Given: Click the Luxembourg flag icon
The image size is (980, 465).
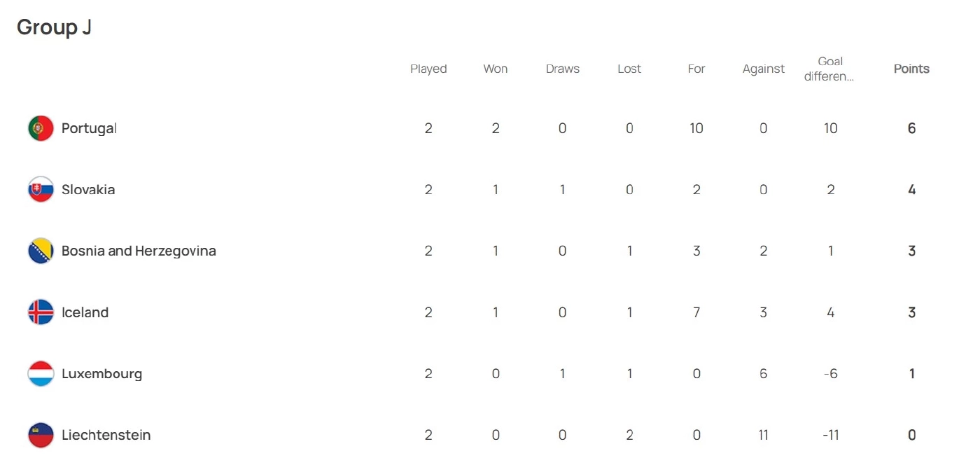Looking at the screenshot, I should (x=41, y=374).
